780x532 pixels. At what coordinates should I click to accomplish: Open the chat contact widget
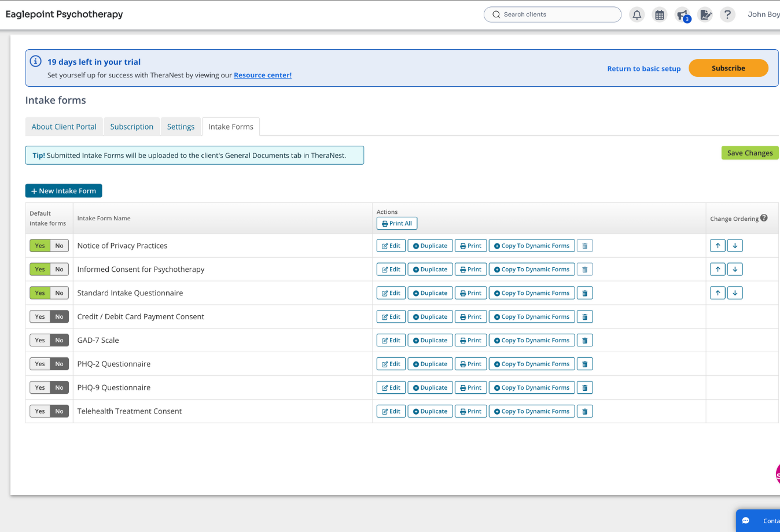coord(758,520)
